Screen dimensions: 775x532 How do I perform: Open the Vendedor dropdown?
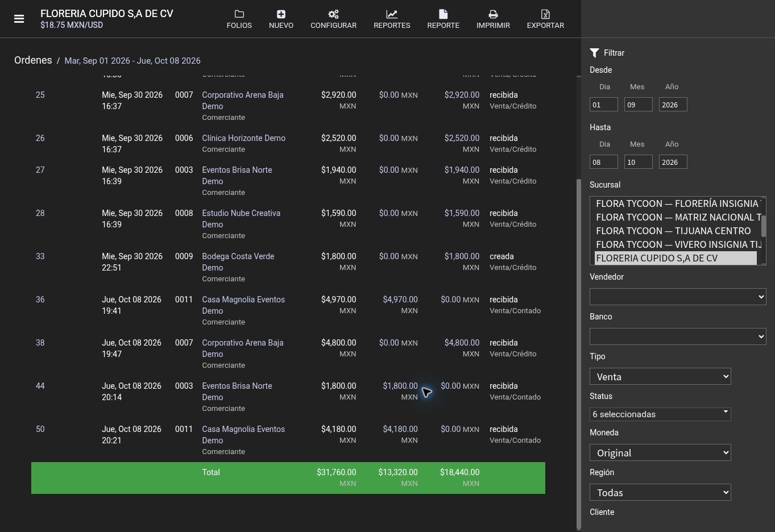(678, 297)
